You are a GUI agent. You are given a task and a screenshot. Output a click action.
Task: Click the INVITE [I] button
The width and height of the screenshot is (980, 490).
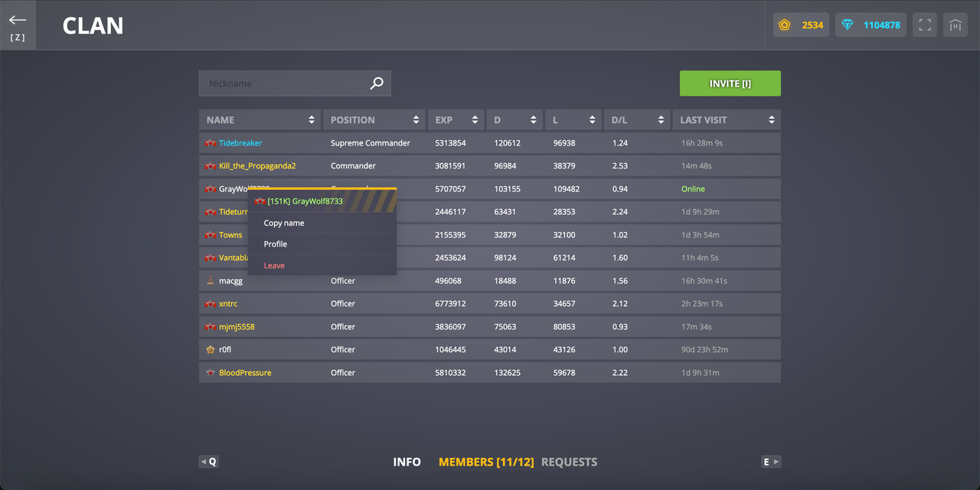pyautogui.click(x=730, y=83)
